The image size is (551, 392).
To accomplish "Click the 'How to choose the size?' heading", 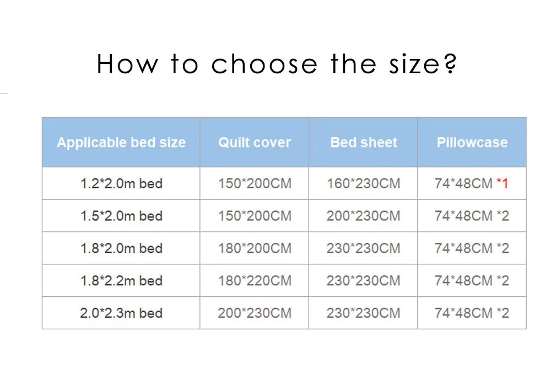I will [x=277, y=64].
